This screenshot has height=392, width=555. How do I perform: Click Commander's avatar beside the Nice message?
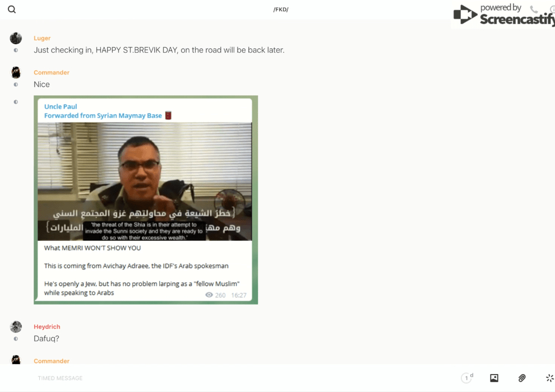click(x=16, y=72)
